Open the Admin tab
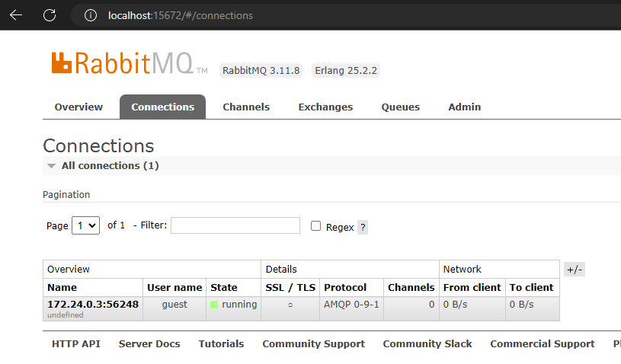 click(464, 107)
